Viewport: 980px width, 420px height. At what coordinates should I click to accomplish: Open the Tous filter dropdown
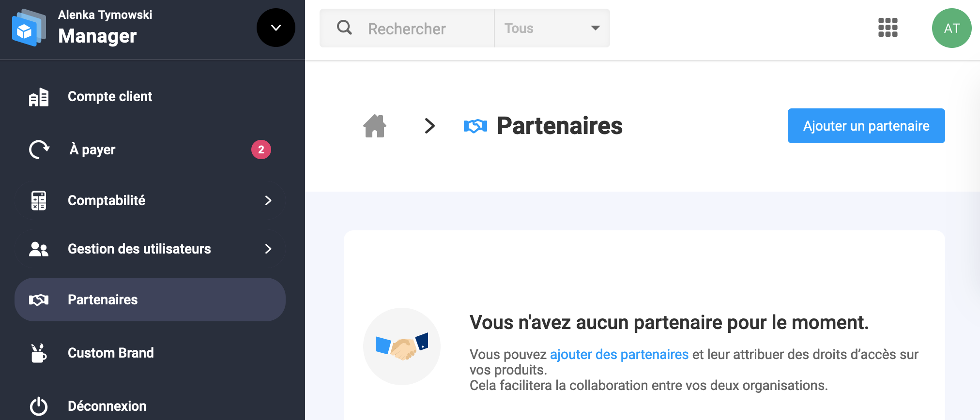tap(551, 28)
